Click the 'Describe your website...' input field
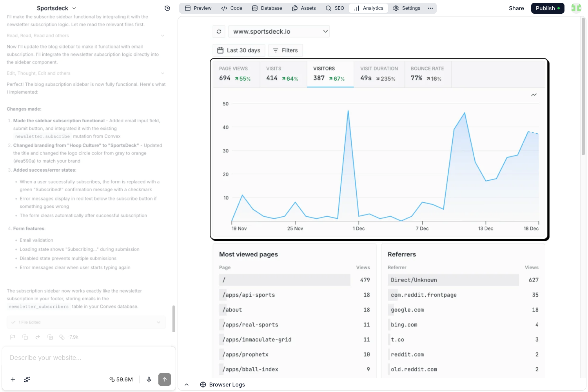The image size is (588, 392). [89, 358]
